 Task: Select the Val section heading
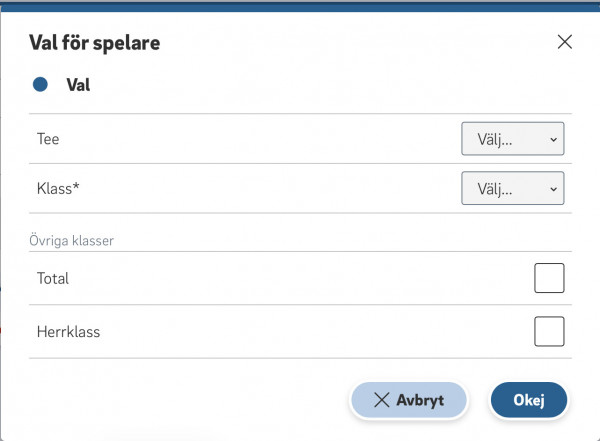tap(78, 85)
